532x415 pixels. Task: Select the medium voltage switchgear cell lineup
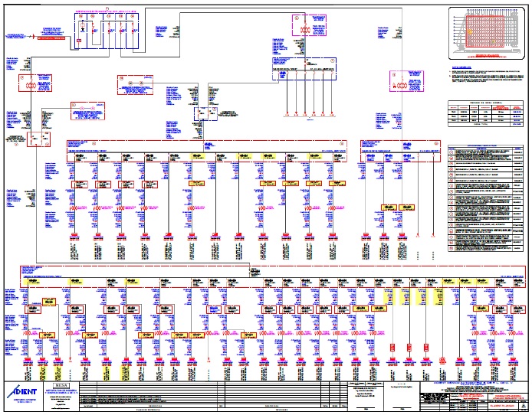pyautogui.click(x=107, y=30)
